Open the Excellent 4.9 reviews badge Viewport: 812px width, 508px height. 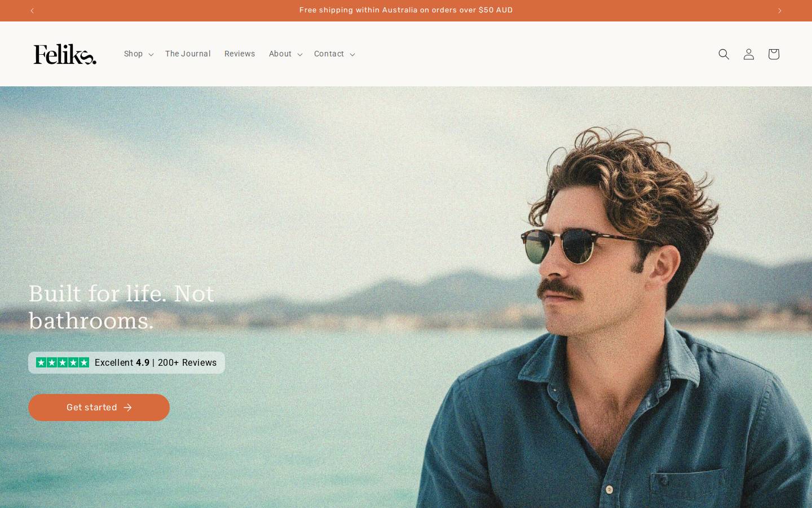(126, 363)
